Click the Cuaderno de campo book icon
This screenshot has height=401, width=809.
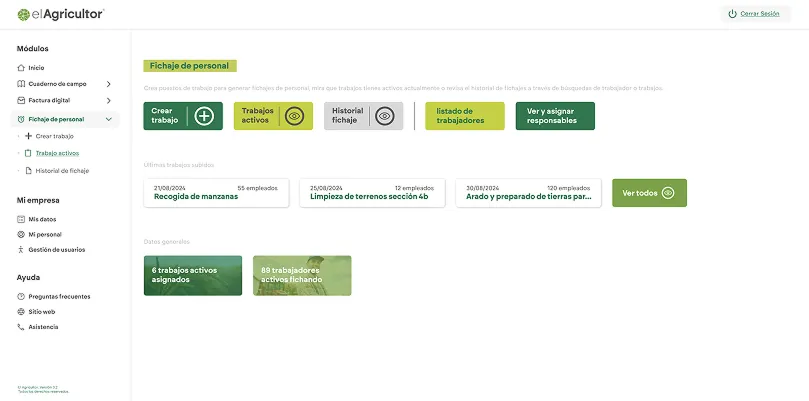[21, 84]
